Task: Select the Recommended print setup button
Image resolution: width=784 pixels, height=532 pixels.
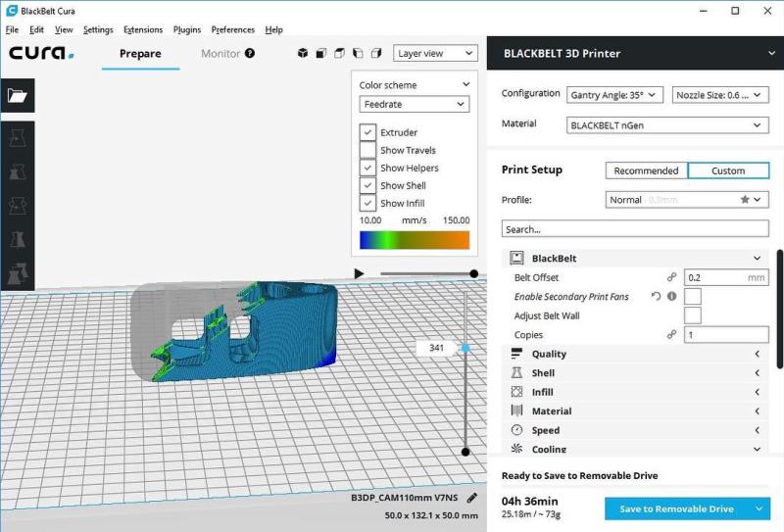Action: (x=646, y=170)
